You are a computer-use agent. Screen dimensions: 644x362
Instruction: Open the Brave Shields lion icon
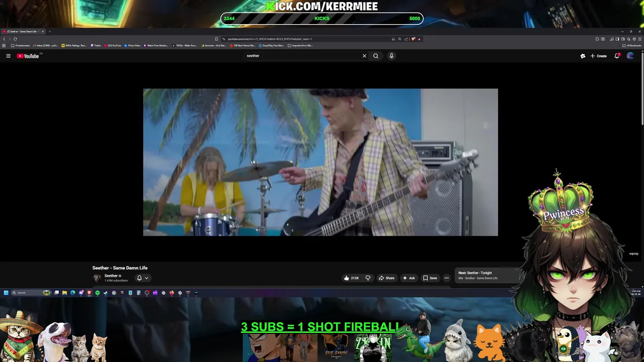(413, 39)
